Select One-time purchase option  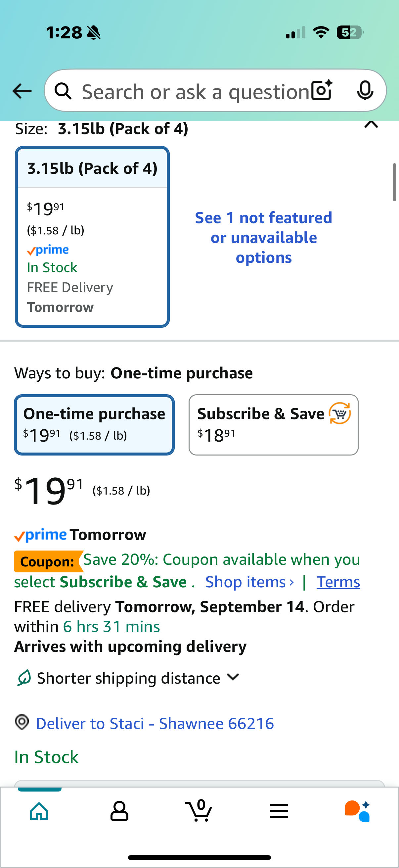coord(94,424)
